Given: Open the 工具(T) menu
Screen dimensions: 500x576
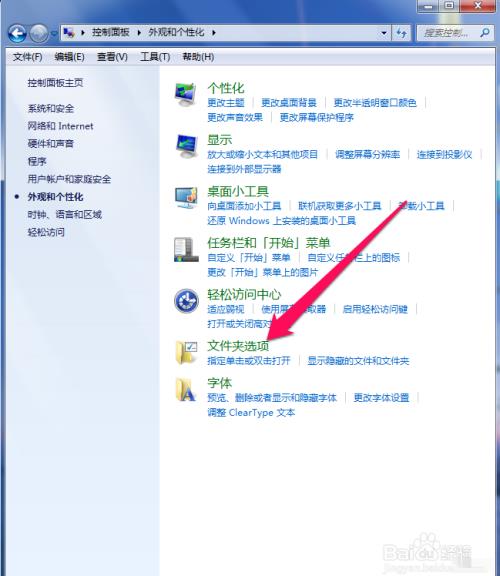Looking at the screenshot, I should point(155,57).
